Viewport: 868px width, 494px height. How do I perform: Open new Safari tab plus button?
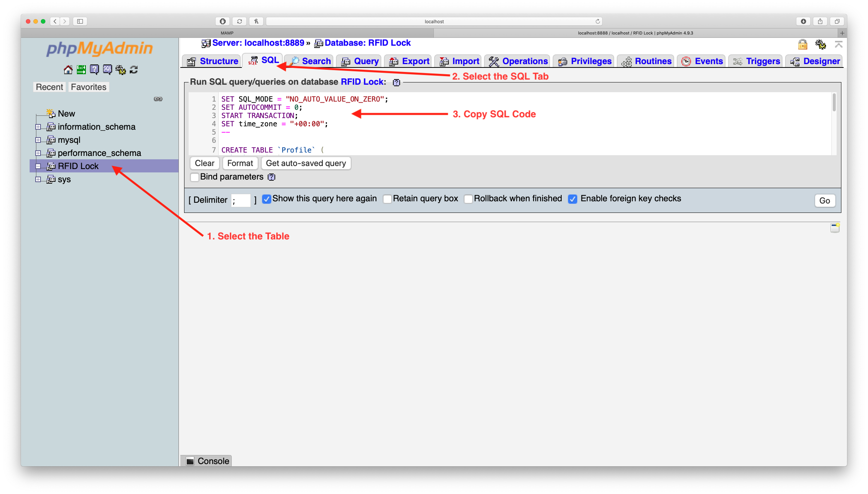coord(842,33)
